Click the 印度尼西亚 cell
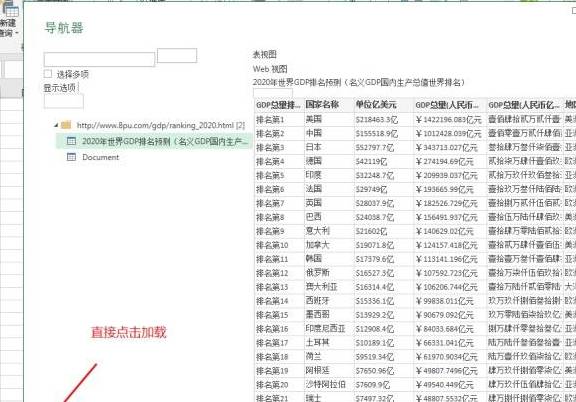576x402 pixels. click(329, 329)
